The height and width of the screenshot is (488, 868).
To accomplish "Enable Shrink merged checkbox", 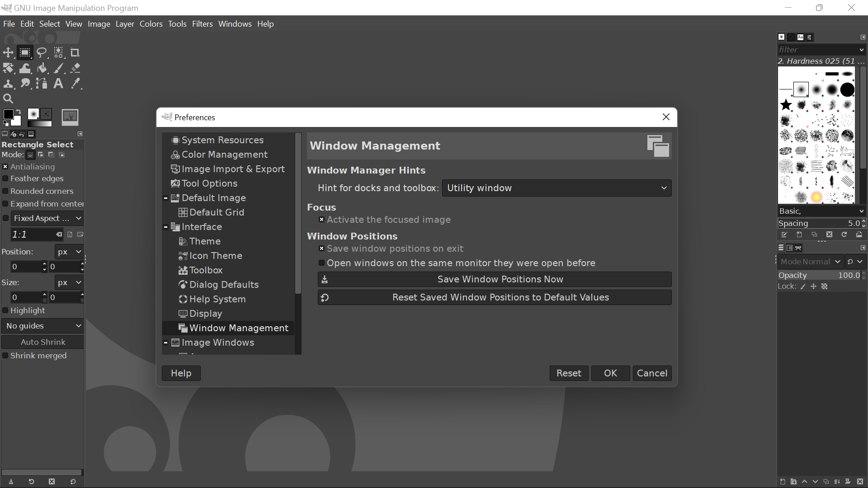I will pyautogui.click(x=5, y=356).
